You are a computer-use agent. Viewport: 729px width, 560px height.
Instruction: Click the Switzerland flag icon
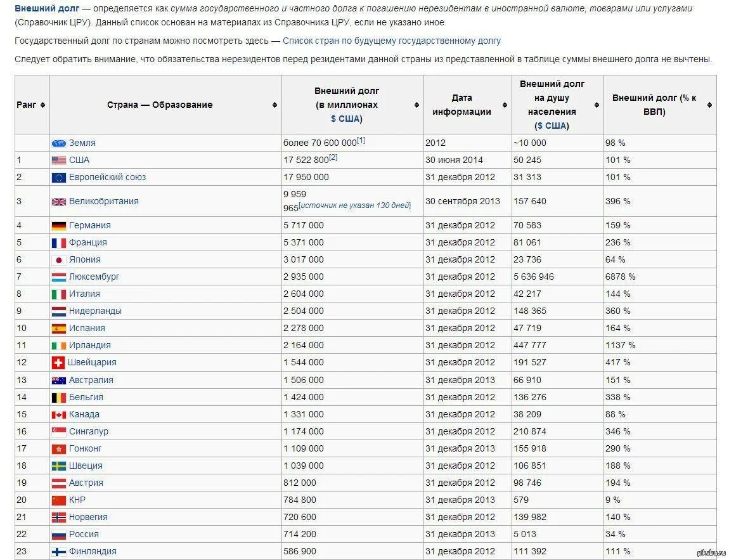pos(59,363)
